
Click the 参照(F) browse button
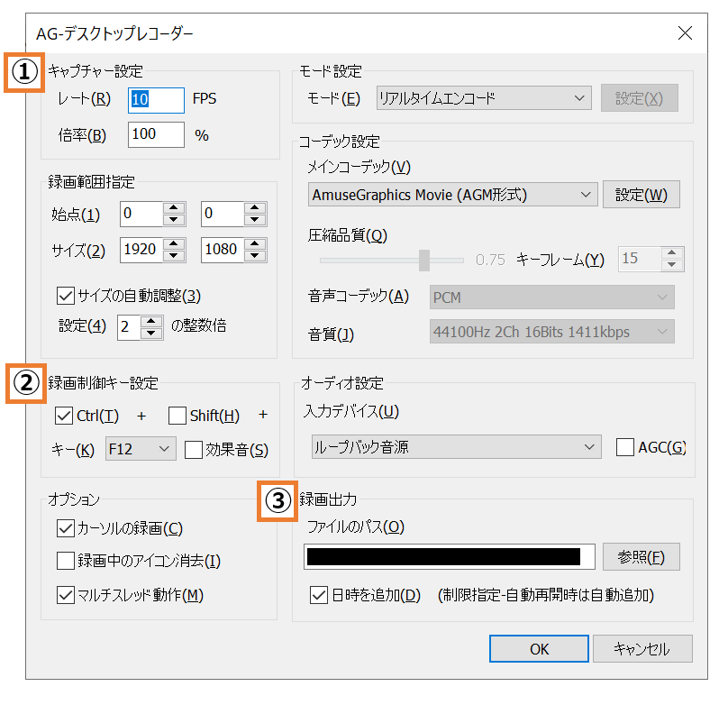tap(642, 556)
